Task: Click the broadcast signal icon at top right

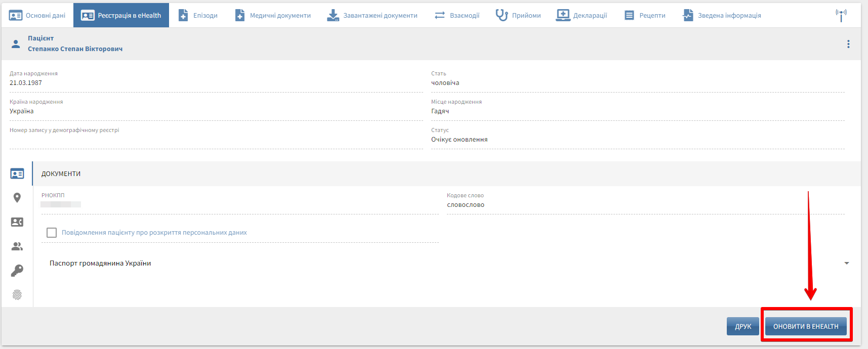Action: coord(841,15)
